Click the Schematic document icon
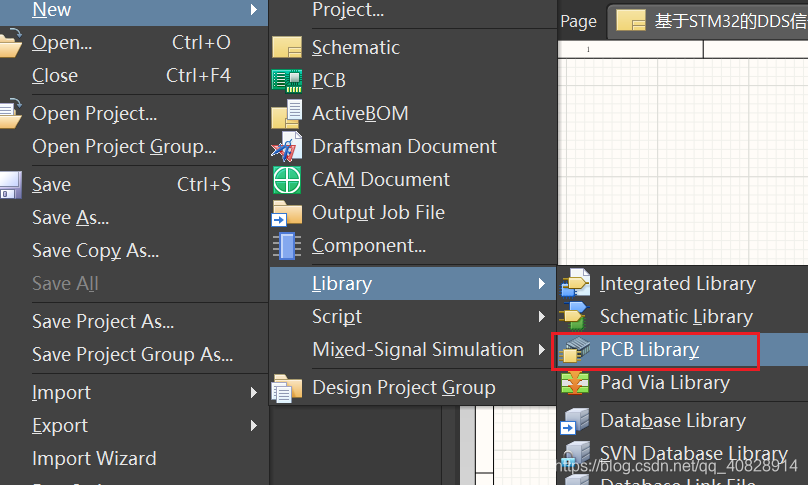 tap(287, 47)
